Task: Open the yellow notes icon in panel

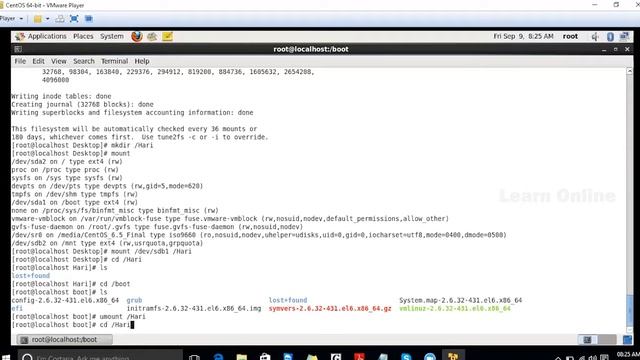Action: pos(167,36)
